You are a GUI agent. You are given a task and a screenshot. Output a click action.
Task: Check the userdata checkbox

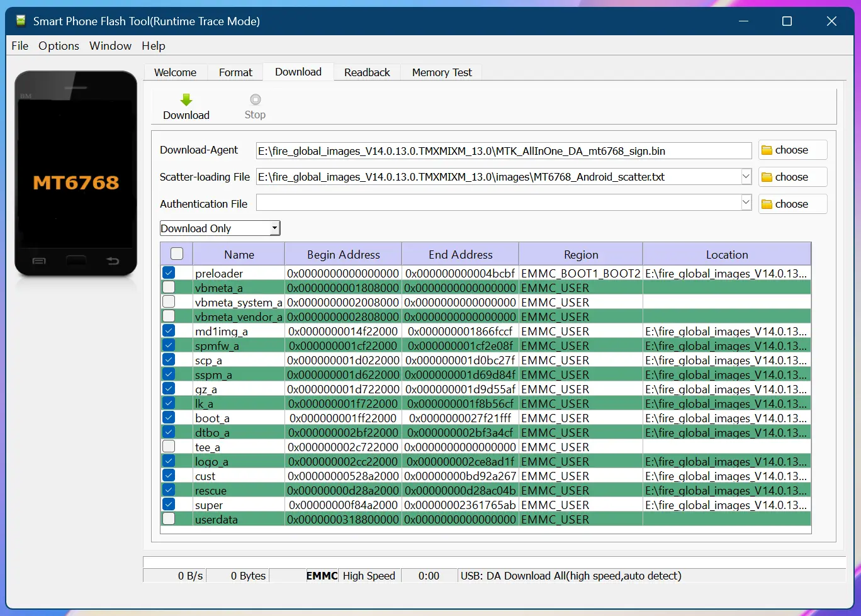click(169, 518)
